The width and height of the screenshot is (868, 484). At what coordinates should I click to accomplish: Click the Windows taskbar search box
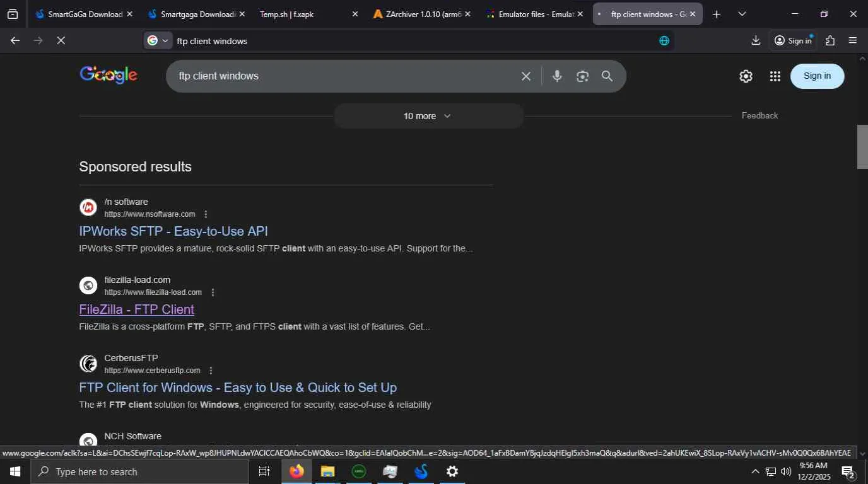pyautogui.click(x=140, y=471)
